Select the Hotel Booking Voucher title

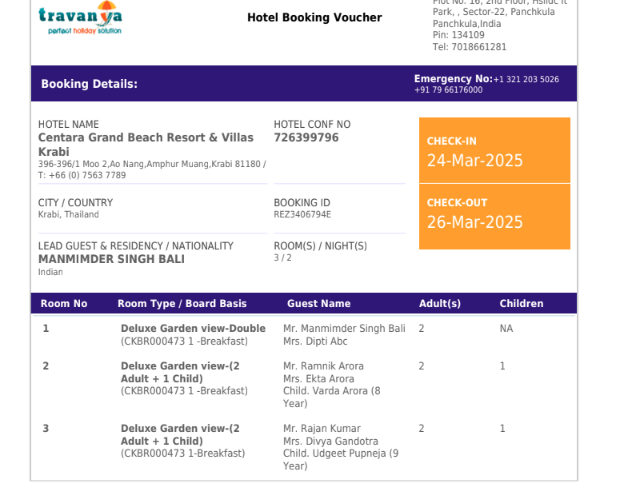click(x=314, y=17)
